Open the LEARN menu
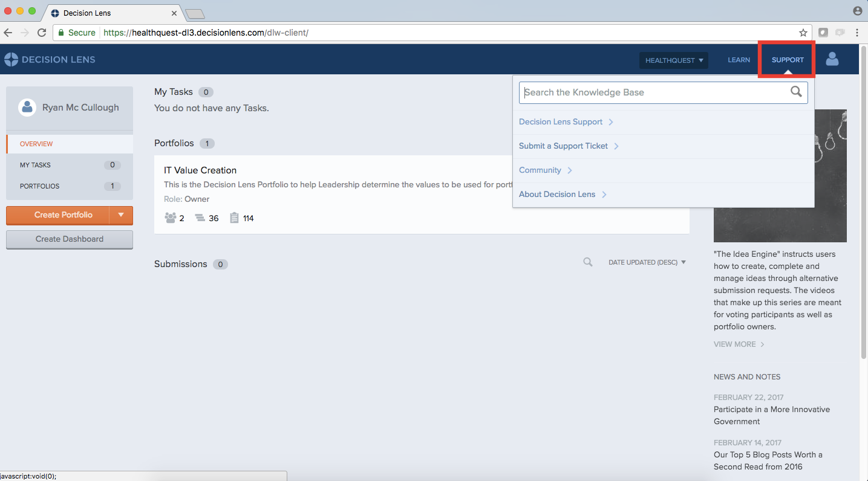Viewport: 868px width, 481px height. click(x=739, y=60)
